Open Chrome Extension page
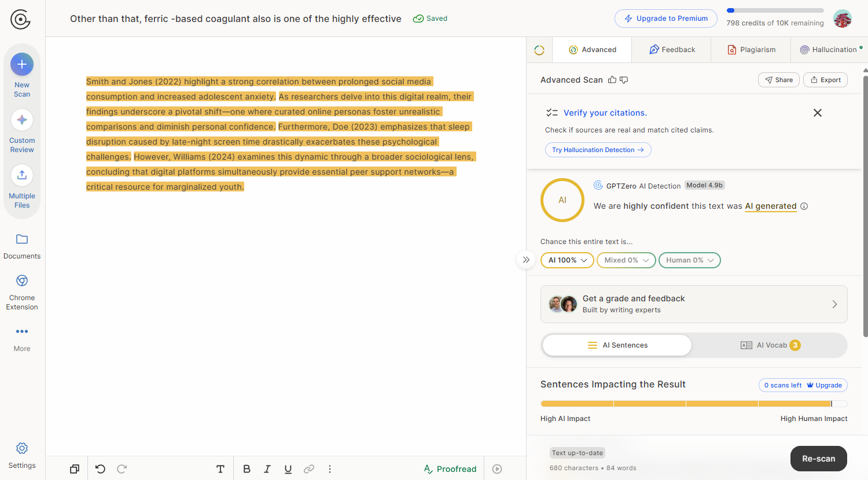The height and width of the screenshot is (480, 868). point(22,293)
